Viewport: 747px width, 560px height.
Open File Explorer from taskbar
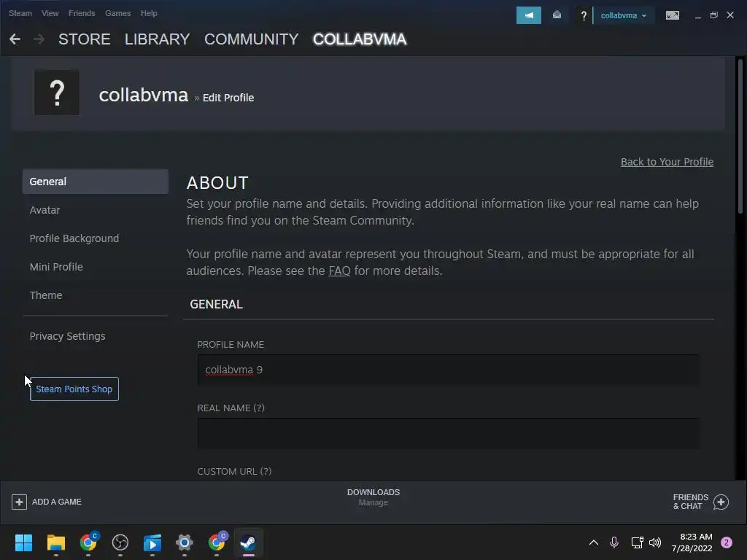click(x=55, y=542)
